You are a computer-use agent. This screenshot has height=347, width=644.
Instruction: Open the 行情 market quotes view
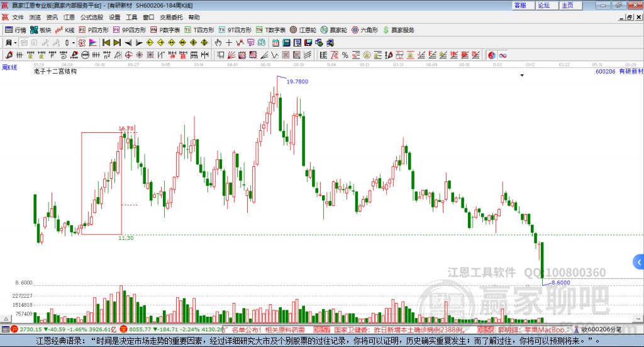pyautogui.click(x=15, y=30)
